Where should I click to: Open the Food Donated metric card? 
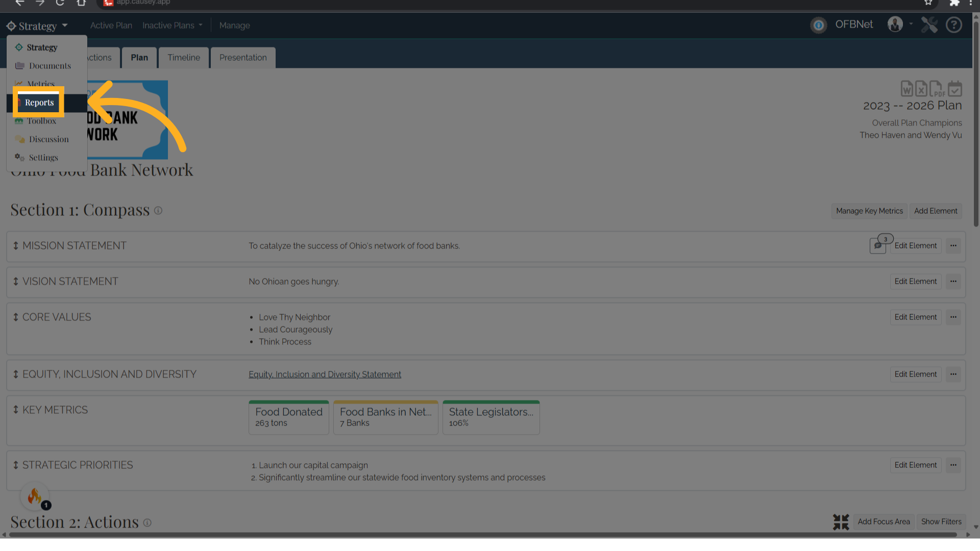pos(289,417)
